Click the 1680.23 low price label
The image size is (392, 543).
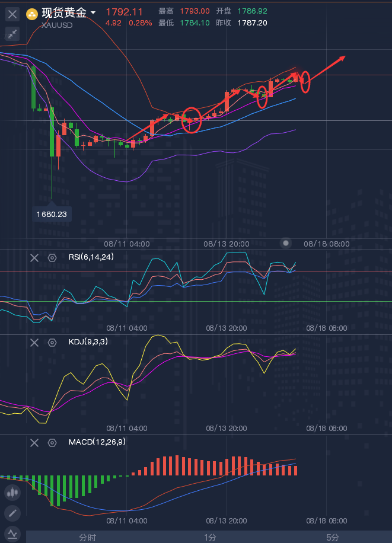(x=52, y=214)
